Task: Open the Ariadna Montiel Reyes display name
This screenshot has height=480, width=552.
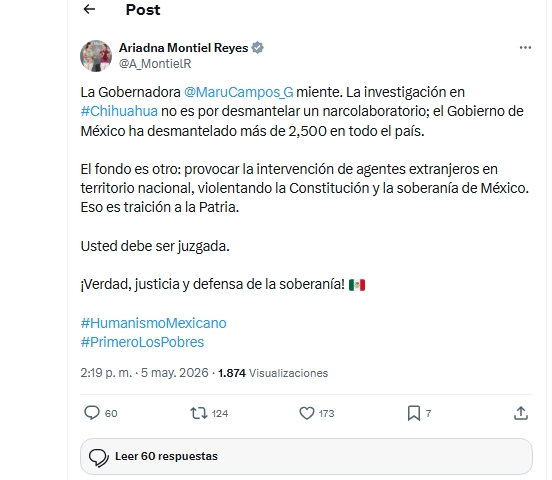Action: (x=183, y=48)
